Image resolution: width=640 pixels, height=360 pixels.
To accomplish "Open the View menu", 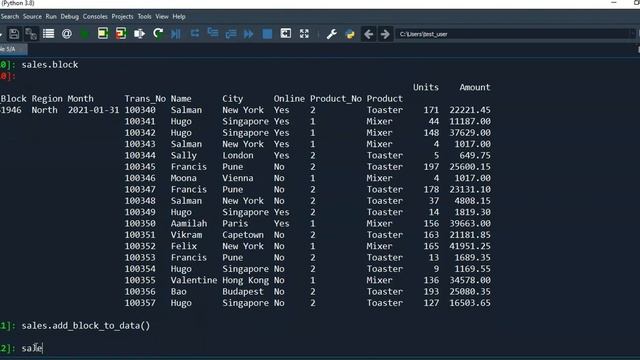I will coord(162,17).
